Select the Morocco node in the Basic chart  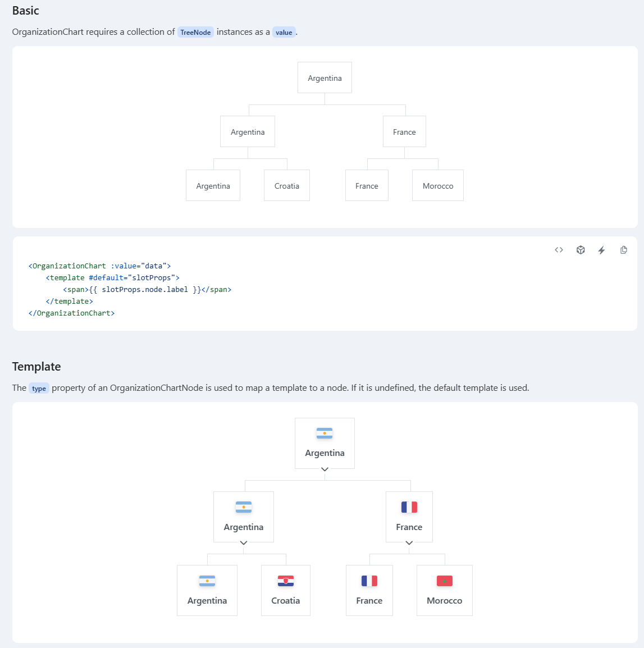[x=438, y=185]
